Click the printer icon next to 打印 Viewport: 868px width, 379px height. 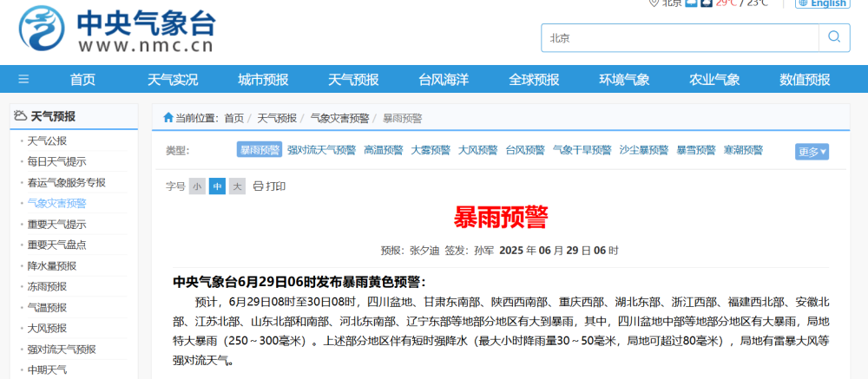[258, 186]
